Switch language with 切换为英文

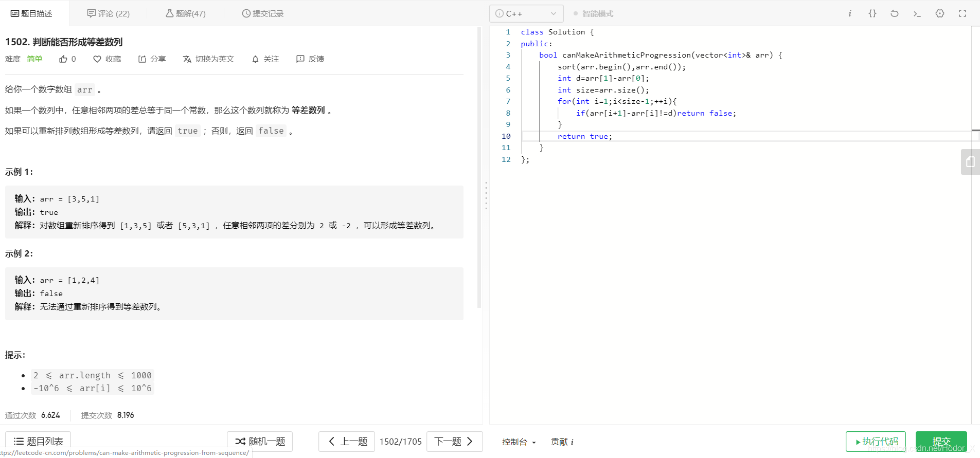(x=208, y=59)
